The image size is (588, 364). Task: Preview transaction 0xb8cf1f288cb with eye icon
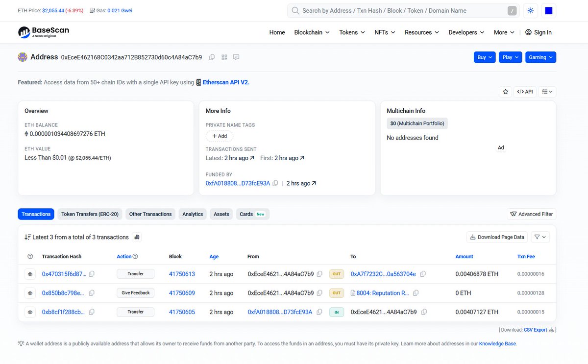click(30, 312)
